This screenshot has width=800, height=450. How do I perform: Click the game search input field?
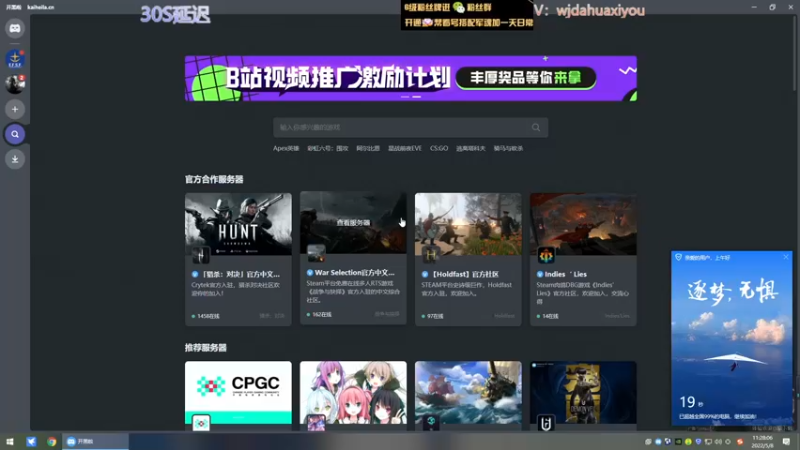click(x=411, y=128)
